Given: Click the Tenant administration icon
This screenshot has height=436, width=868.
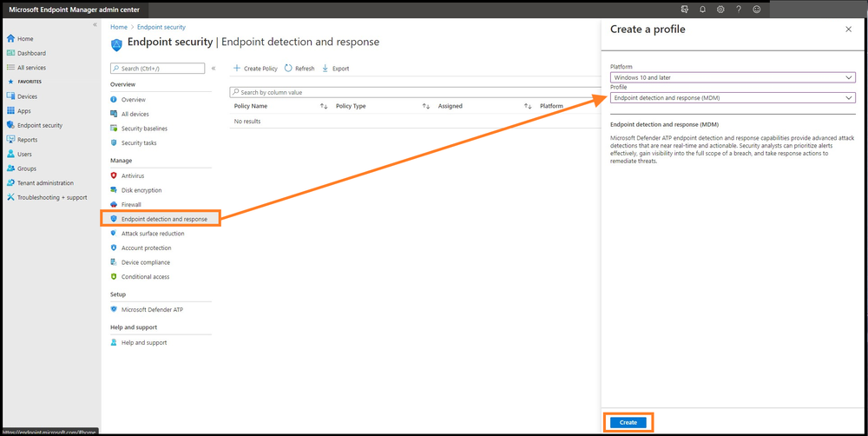Looking at the screenshot, I should click(10, 182).
